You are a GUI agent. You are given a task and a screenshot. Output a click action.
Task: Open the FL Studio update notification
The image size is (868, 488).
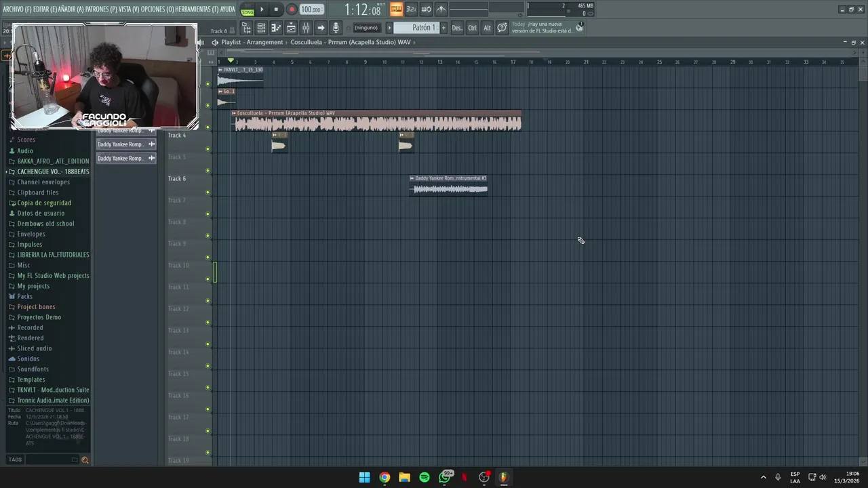[547, 27]
